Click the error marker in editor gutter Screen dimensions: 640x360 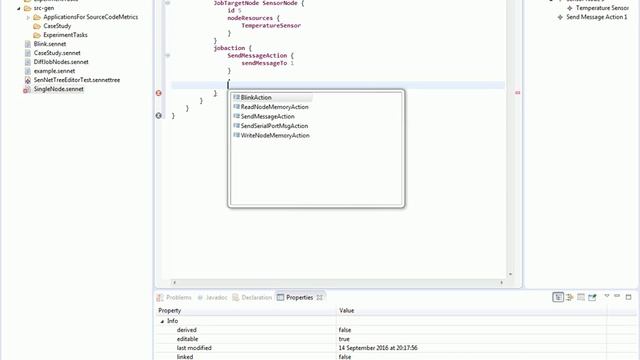point(159,93)
